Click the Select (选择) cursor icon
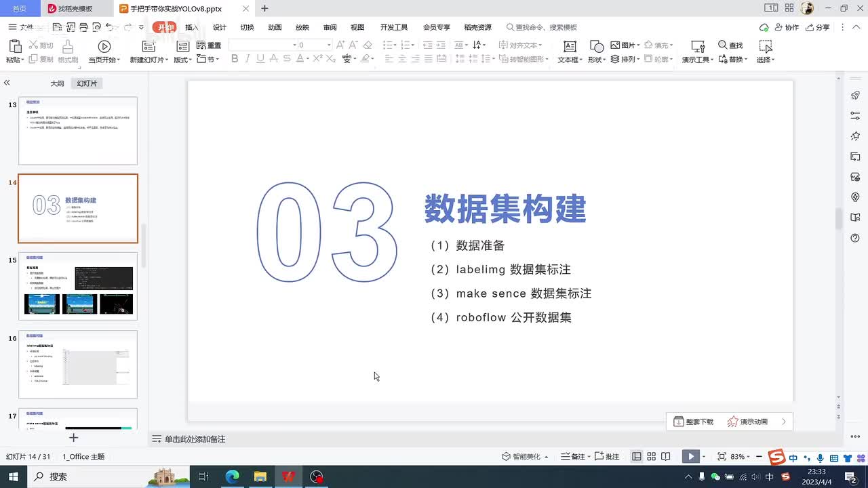Viewport: 868px width, 488px height. coord(766,46)
